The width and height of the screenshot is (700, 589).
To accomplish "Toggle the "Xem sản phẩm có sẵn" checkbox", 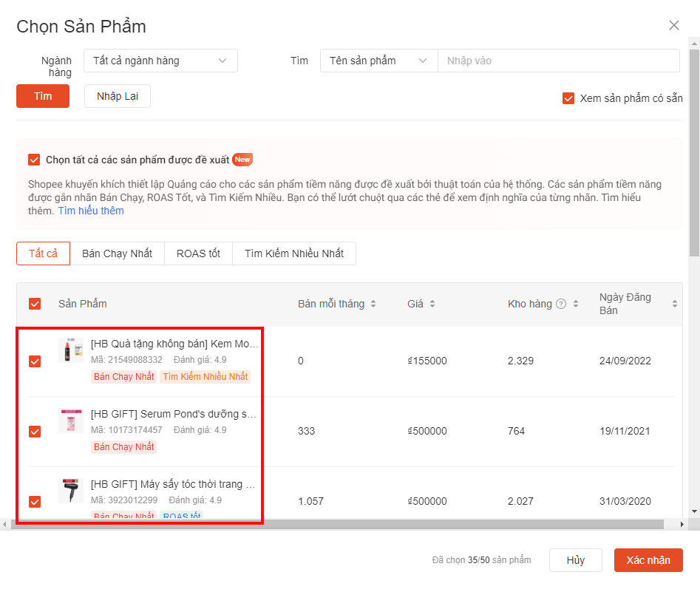I will (568, 98).
